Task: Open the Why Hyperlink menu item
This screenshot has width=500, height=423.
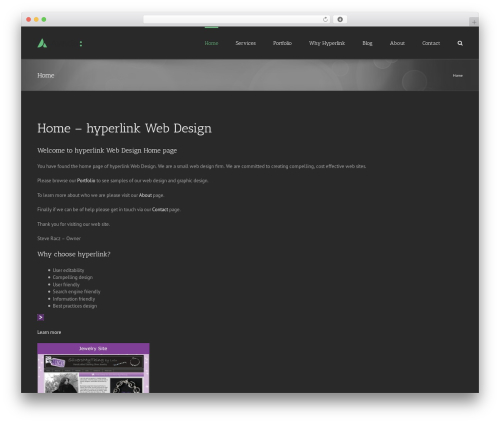Action: (x=327, y=43)
